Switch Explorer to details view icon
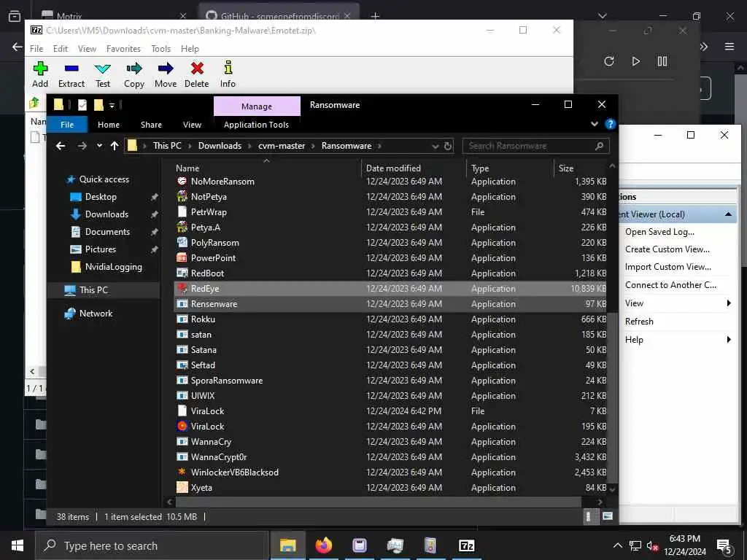Image resolution: width=747 pixels, height=560 pixels. (x=589, y=517)
